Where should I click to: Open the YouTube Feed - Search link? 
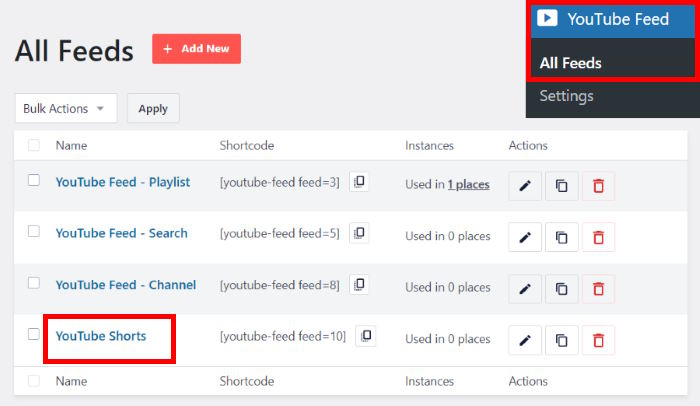pos(121,233)
